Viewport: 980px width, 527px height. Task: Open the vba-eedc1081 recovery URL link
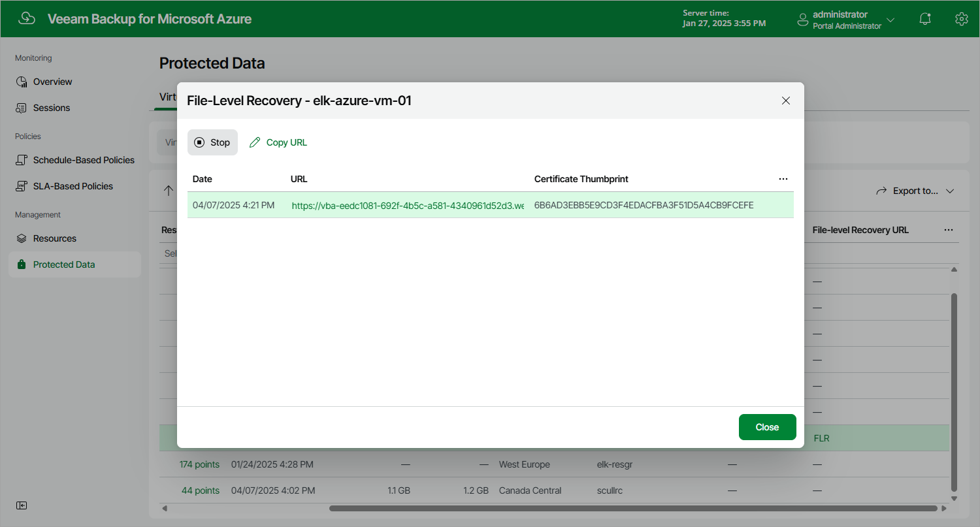pyautogui.click(x=408, y=206)
